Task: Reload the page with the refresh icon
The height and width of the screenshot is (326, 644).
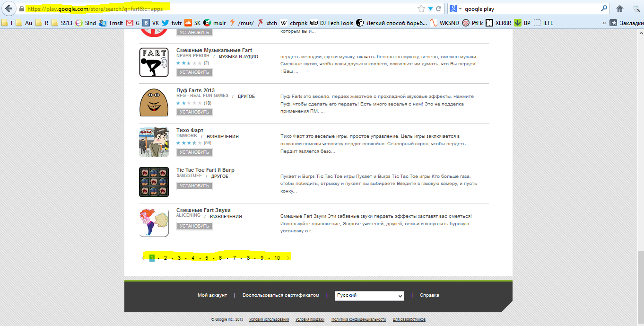Action: pos(439,9)
